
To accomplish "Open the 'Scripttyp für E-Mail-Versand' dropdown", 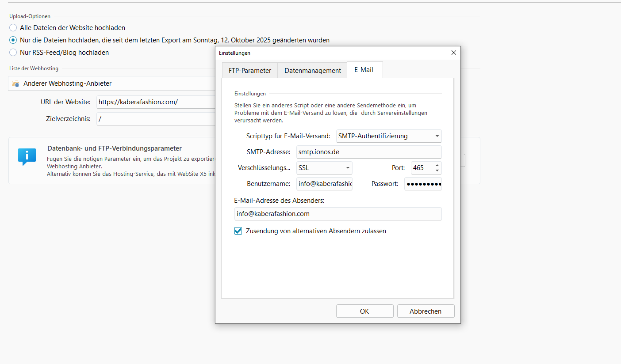I will 389,136.
